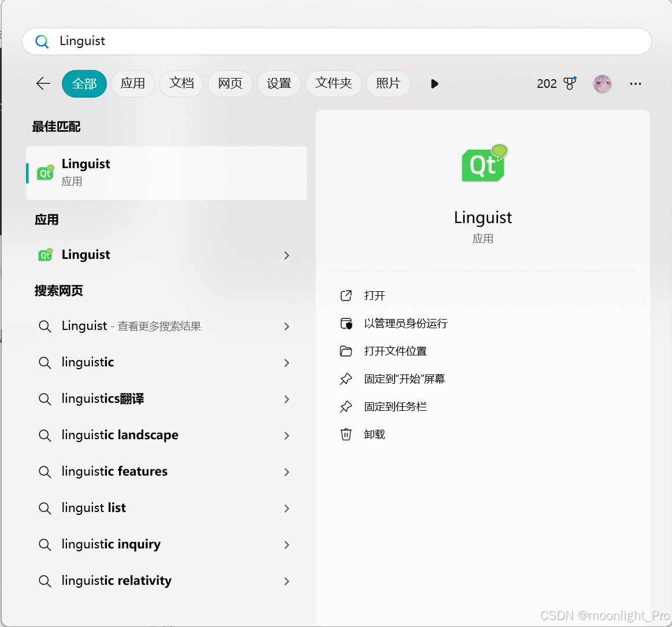This screenshot has height=627, width=672.
Task: Switch to the 应用 filter tab
Action: pyautogui.click(x=133, y=84)
